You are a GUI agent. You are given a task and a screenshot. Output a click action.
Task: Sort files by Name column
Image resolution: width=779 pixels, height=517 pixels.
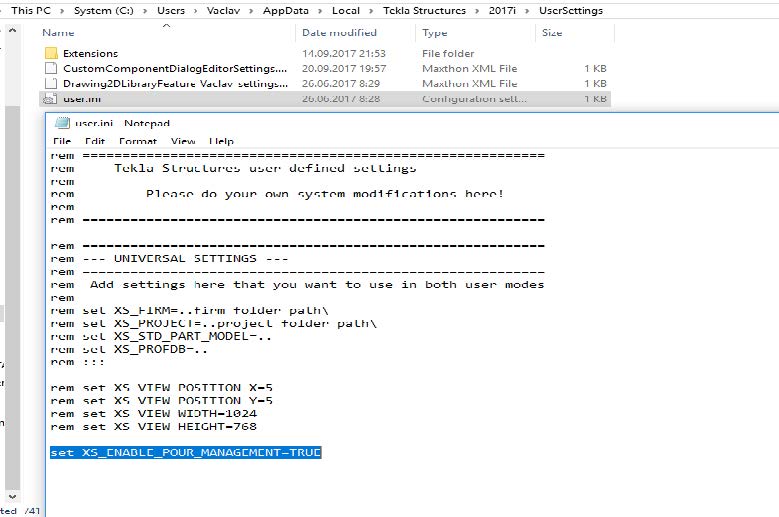point(58,32)
